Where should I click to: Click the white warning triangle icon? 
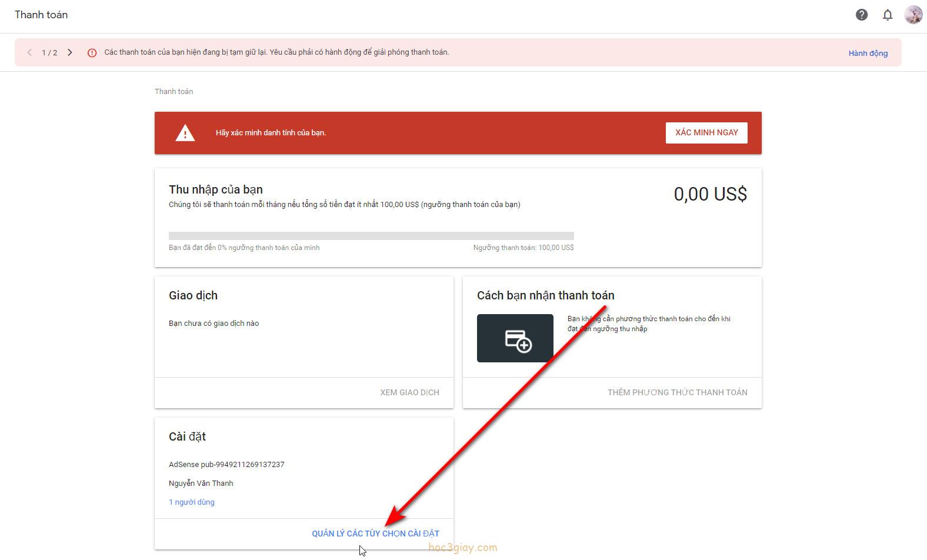(x=185, y=133)
